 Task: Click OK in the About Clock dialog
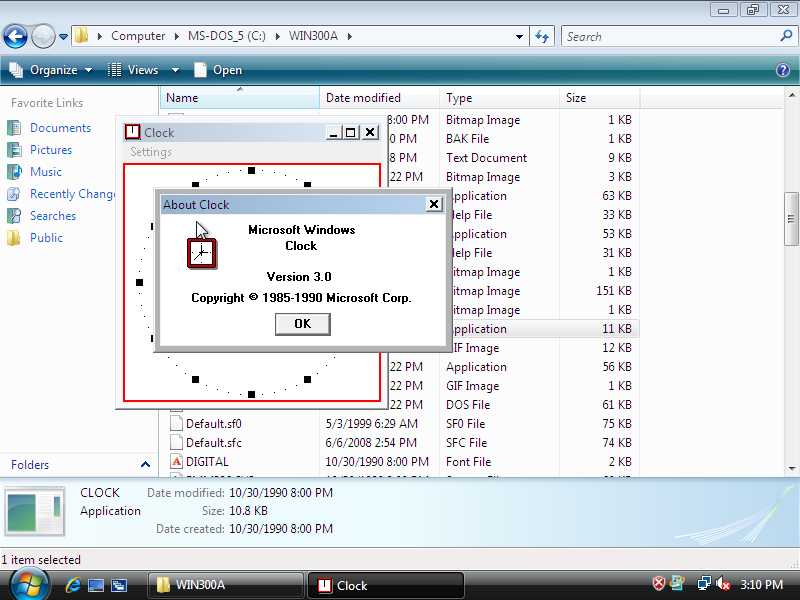(302, 324)
